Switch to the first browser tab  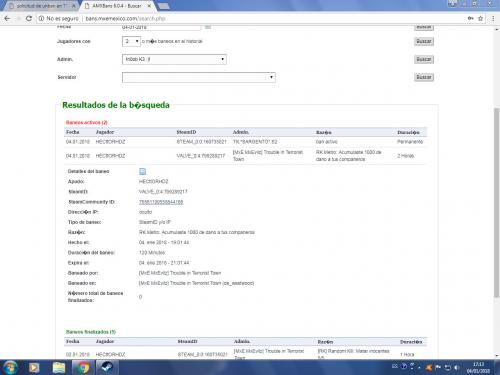click(x=41, y=6)
